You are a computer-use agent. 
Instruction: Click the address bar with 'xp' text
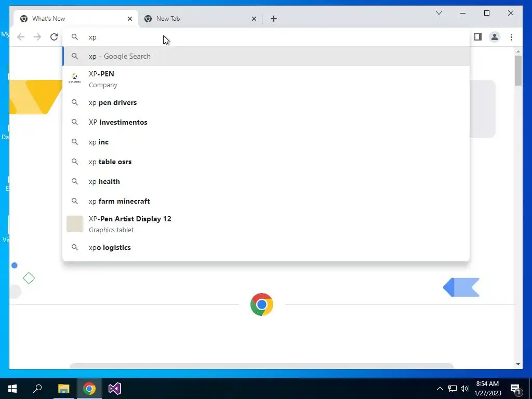(x=266, y=37)
